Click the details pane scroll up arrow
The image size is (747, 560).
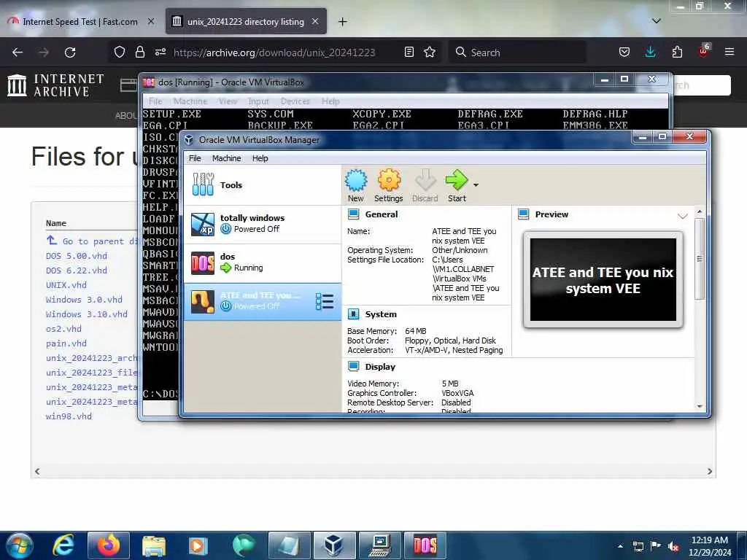pos(700,211)
